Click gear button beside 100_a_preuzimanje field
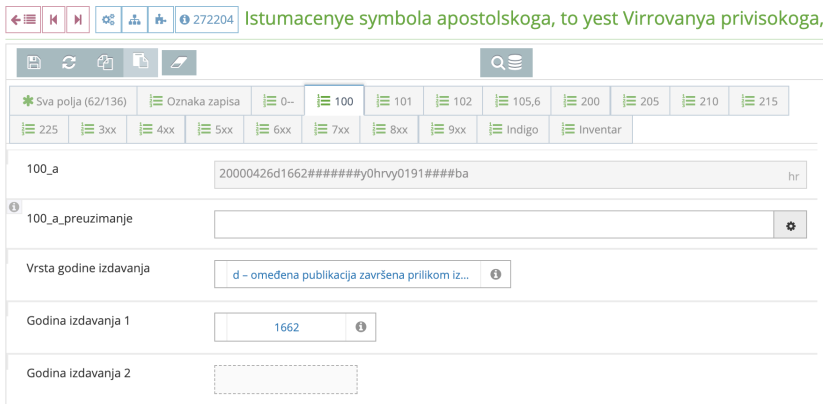Screen dimensions: 826x404 coord(790,225)
